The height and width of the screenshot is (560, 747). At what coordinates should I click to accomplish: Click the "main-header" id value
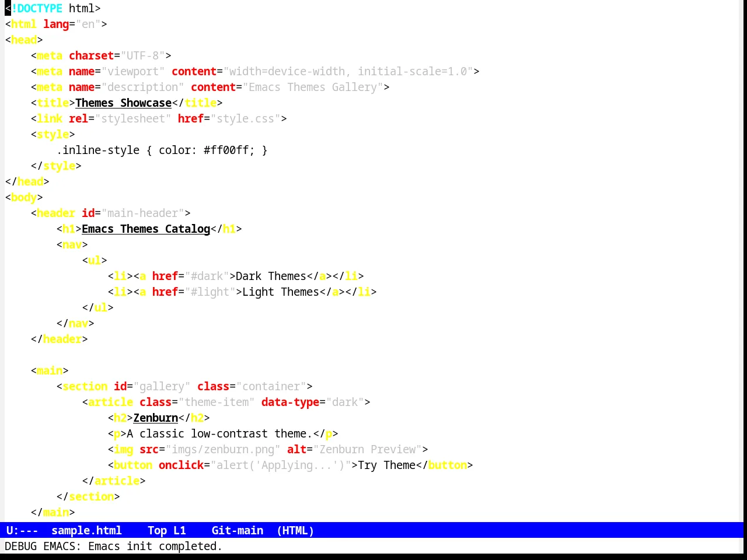(143, 213)
